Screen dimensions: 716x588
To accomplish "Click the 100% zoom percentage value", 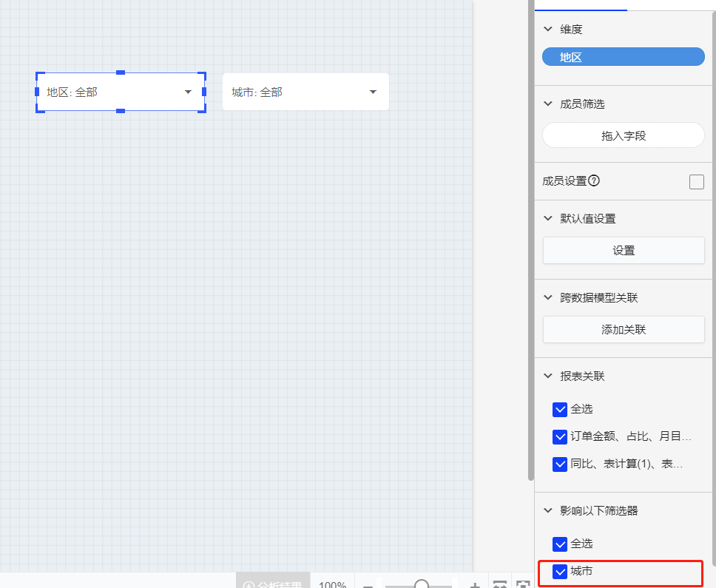I will 332,584.
